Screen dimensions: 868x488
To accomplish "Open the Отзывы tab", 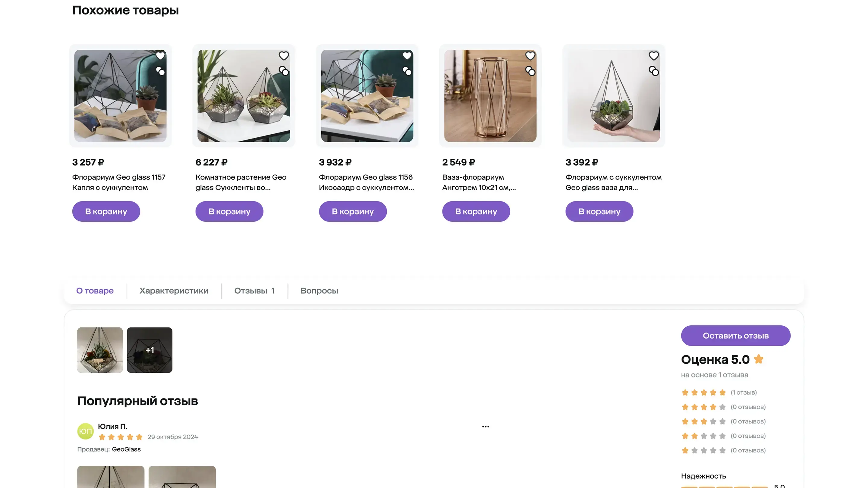I will tap(254, 291).
